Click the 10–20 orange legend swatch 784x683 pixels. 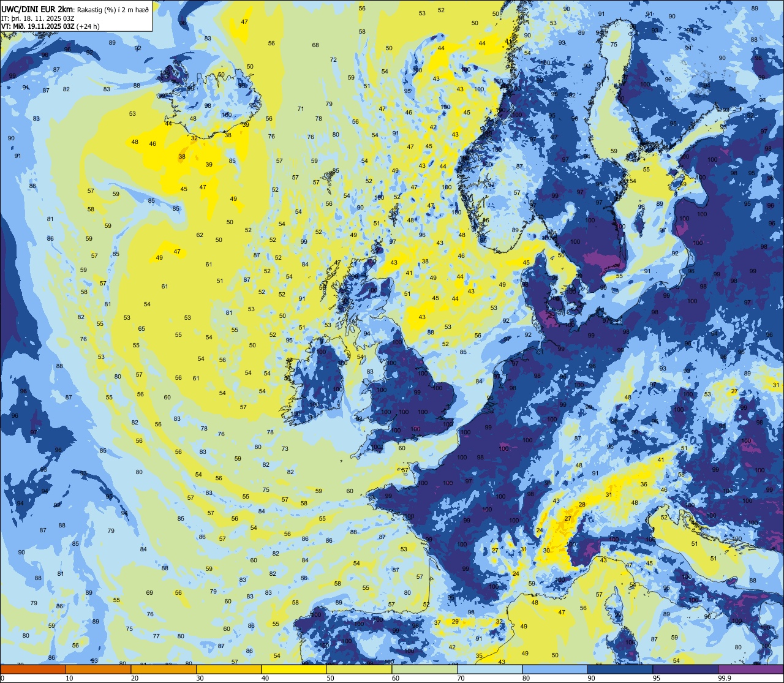coord(98,670)
